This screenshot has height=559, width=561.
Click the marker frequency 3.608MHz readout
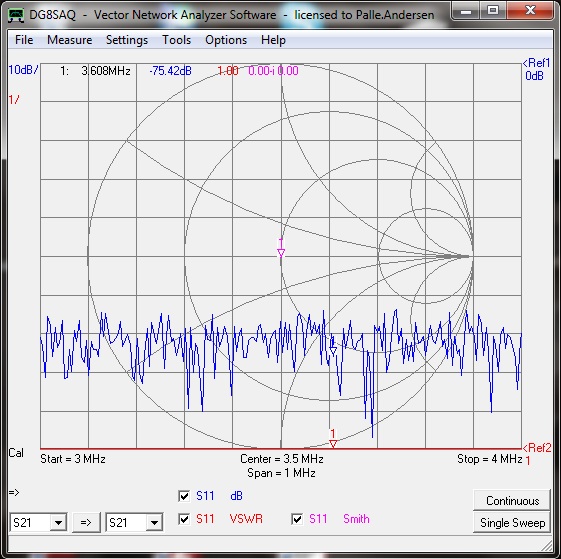106,71
